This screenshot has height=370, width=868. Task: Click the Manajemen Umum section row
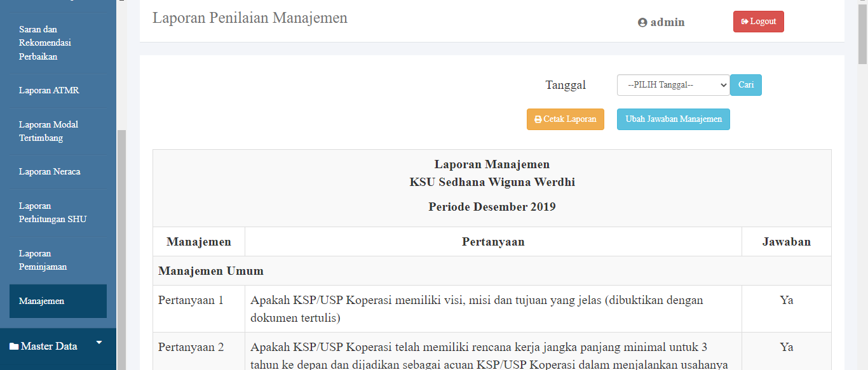coord(492,271)
